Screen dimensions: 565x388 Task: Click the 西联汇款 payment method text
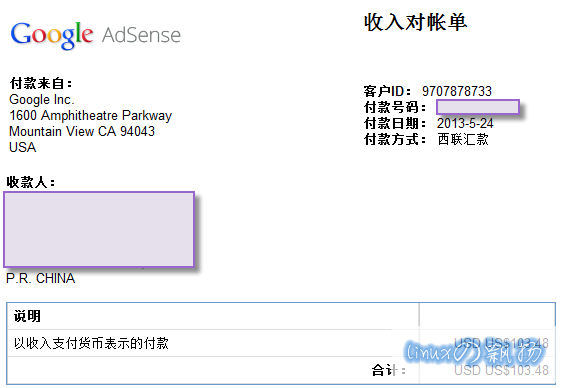coord(463,139)
